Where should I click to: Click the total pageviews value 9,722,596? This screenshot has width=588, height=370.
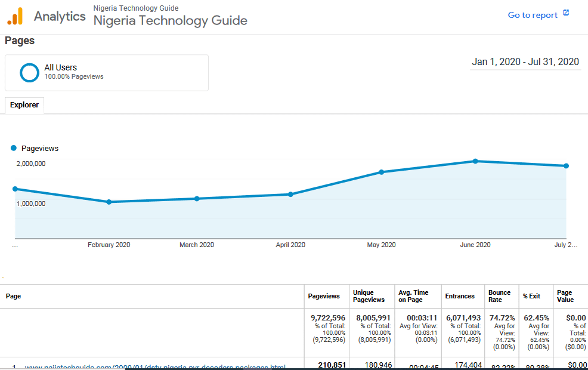coord(328,318)
